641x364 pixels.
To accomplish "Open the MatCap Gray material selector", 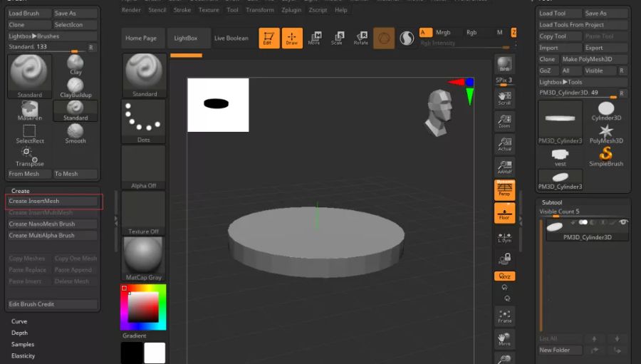I will pyautogui.click(x=143, y=259).
